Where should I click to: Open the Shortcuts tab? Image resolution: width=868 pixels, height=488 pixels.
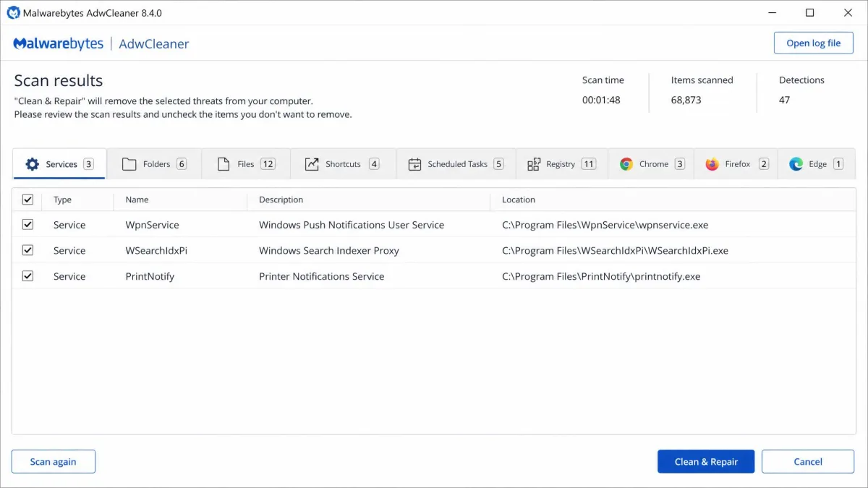[343, 164]
